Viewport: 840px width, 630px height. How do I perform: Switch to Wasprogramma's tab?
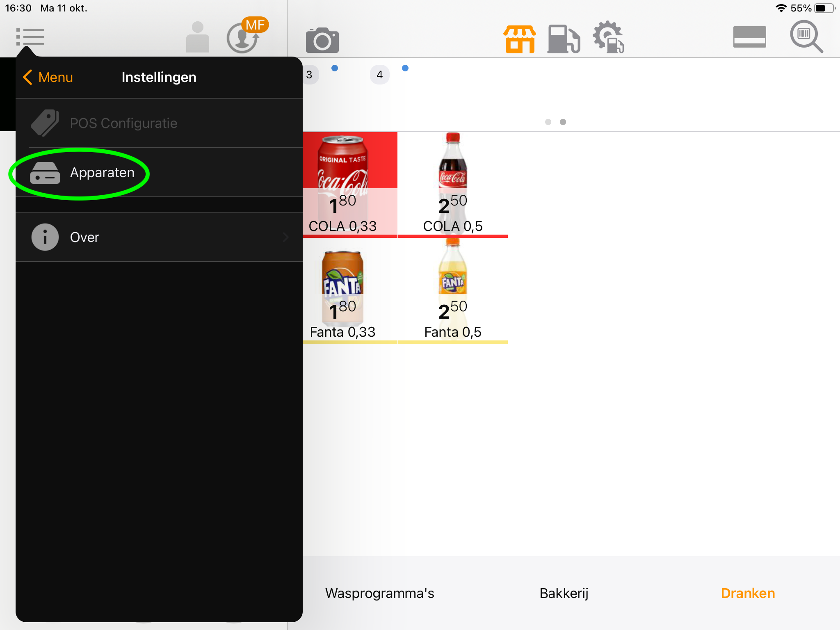[x=380, y=593]
